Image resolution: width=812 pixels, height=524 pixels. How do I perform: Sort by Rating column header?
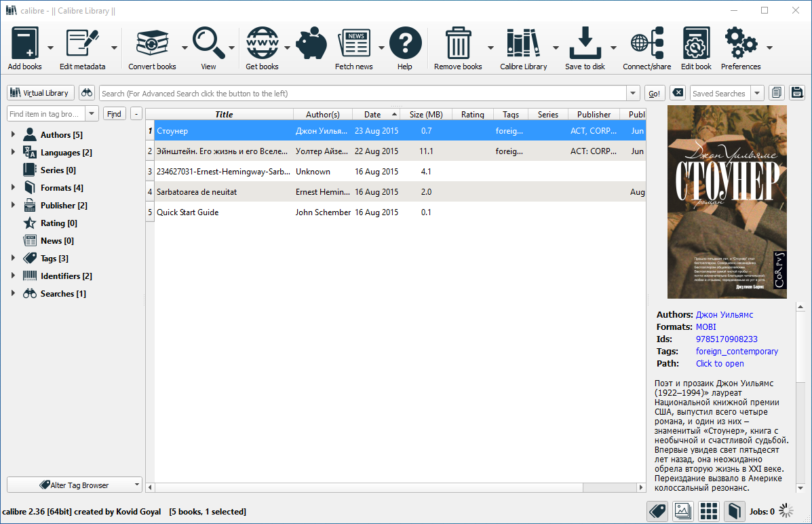point(473,115)
